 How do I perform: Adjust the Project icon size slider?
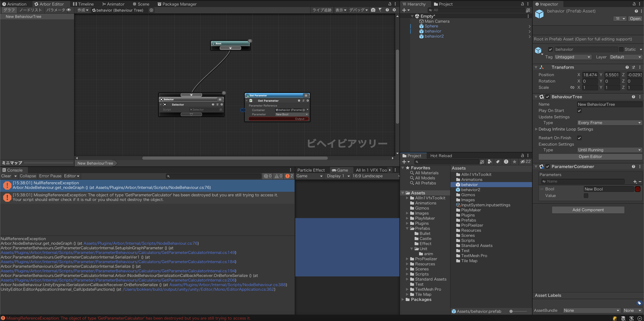(511, 311)
